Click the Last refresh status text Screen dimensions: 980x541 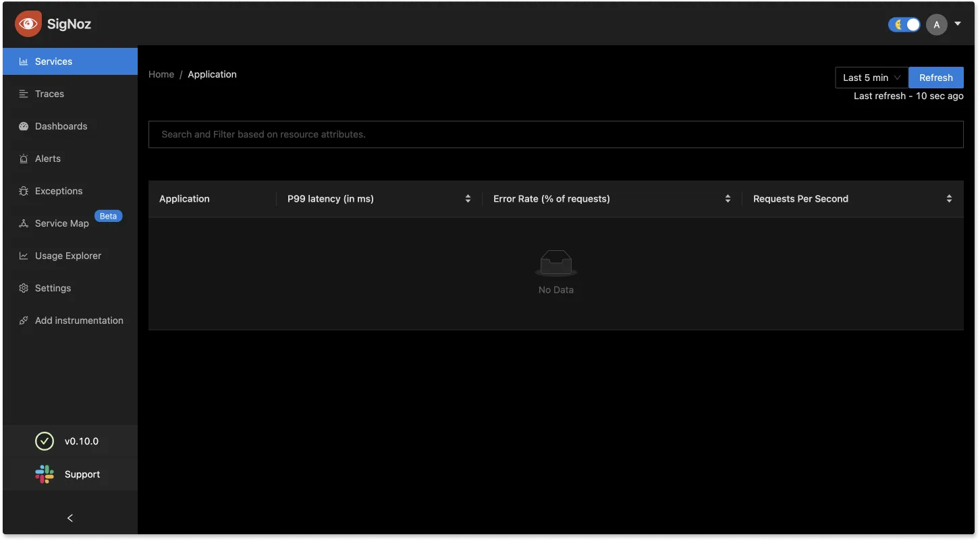click(x=908, y=96)
